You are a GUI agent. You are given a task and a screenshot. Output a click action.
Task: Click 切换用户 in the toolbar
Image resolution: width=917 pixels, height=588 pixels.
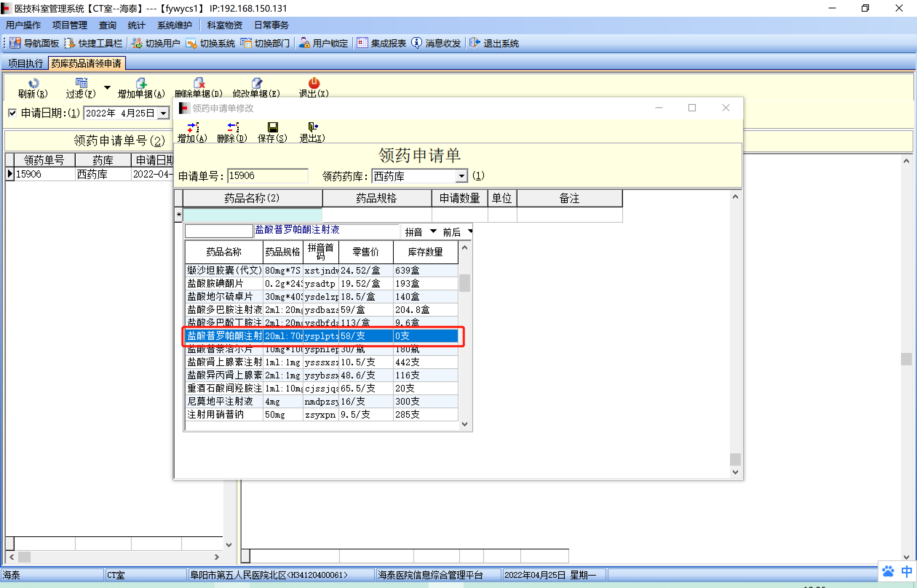pyautogui.click(x=156, y=43)
